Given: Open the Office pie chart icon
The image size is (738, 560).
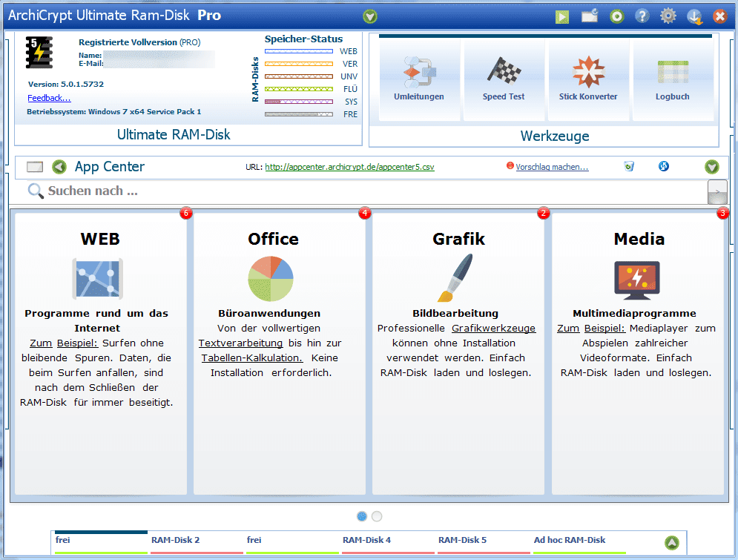Looking at the screenshot, I should (x=271, y=279).
